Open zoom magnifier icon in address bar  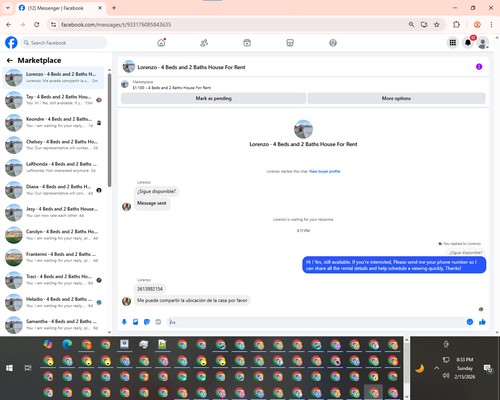pos(412,25)
